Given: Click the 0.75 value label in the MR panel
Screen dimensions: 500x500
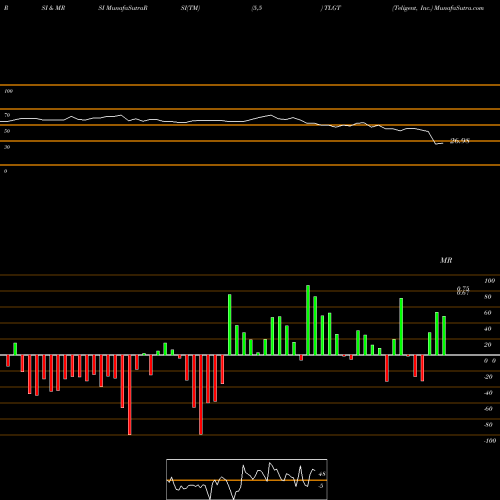Looking at the screenshot, I should pos(463,288).
